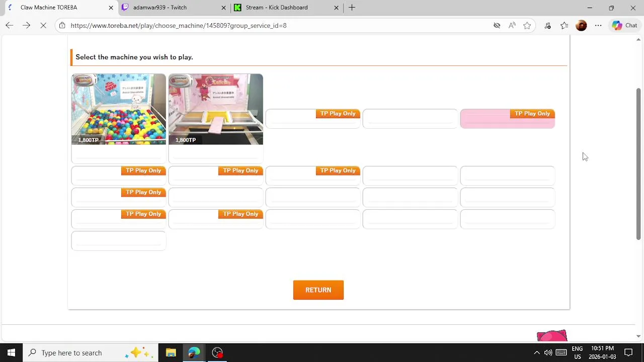Close the Kick Dashboard tab
Viewport: 644px width, 362px height.
coord(336,8)
